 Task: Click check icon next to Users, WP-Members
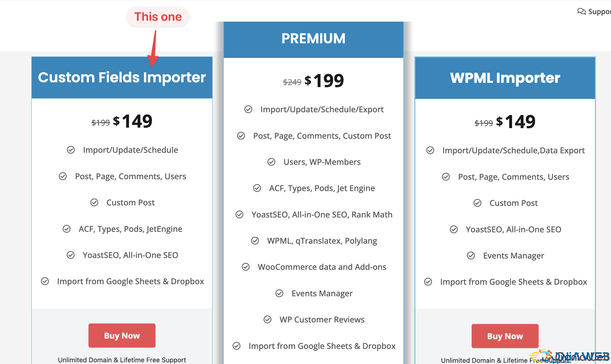pyautogui.click(x=271, y=162)
